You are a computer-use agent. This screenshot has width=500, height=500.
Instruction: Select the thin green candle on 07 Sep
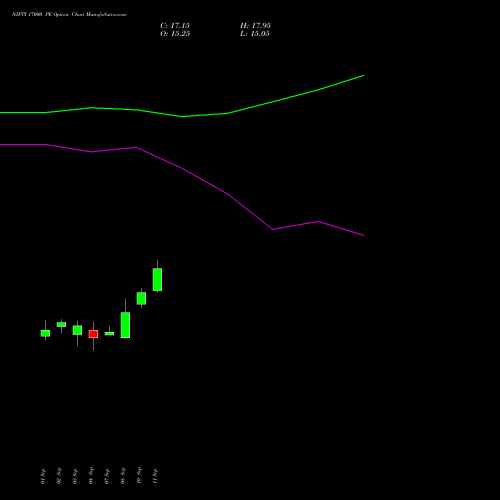[109, 333]
